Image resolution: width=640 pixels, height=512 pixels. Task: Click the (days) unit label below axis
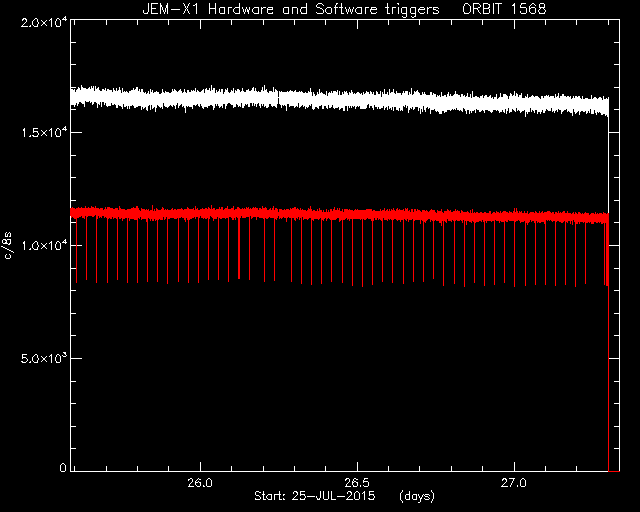tap(417, 496)
